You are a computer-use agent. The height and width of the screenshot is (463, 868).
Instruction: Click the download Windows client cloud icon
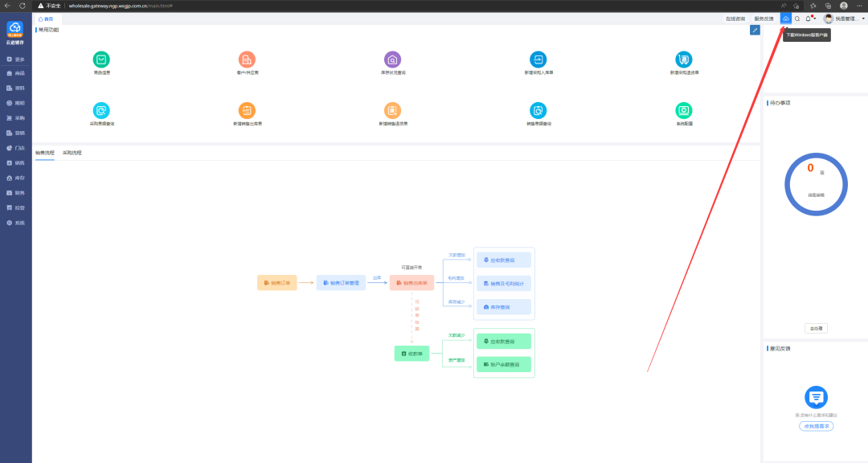(x=785, y=18)
